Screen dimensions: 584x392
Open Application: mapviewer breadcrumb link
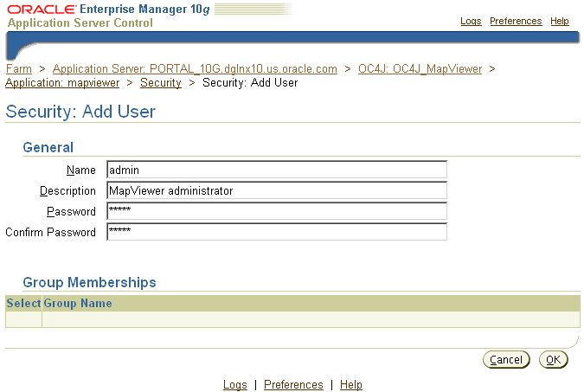pos(62,83)
